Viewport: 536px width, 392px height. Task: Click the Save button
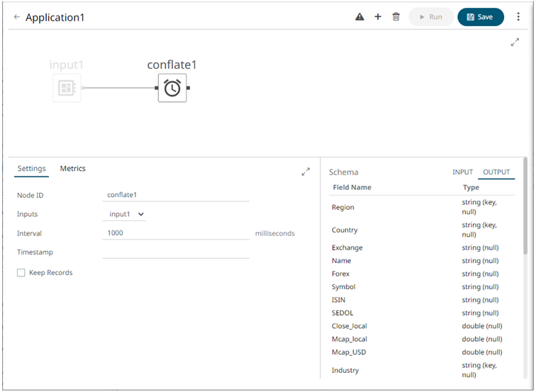click(480, 17)
